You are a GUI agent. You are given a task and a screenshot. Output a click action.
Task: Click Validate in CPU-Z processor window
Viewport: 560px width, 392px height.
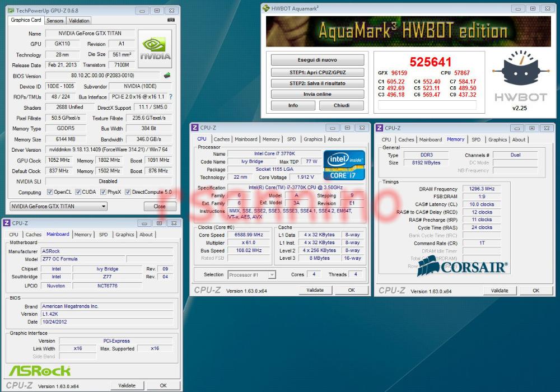(x=315, y=290)
